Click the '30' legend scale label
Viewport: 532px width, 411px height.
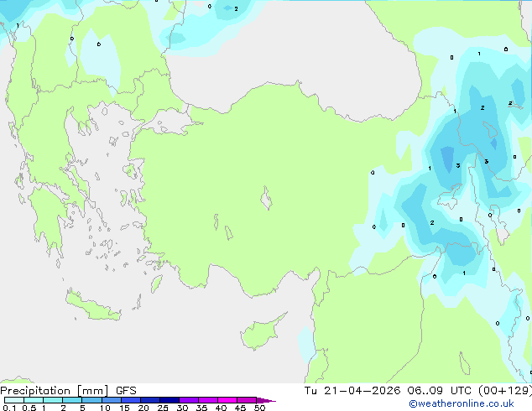coord(182,408)
